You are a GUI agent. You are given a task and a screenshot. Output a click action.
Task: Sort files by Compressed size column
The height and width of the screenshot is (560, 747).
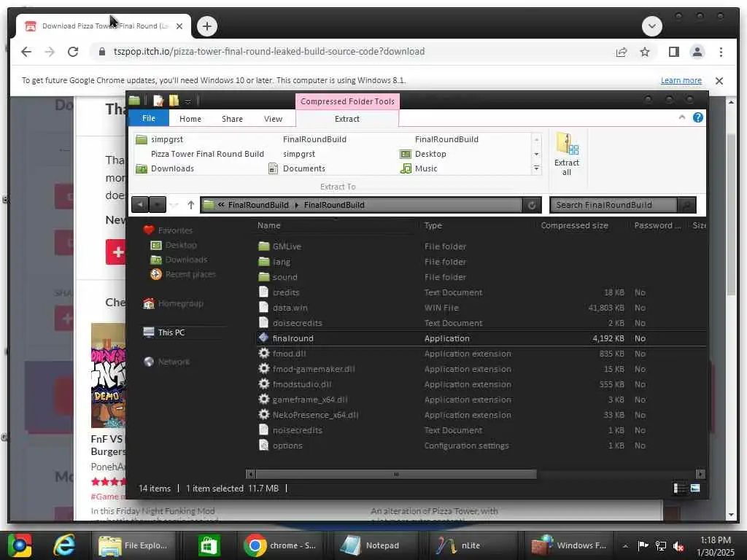pyautogui.click(x=574, y=226)
